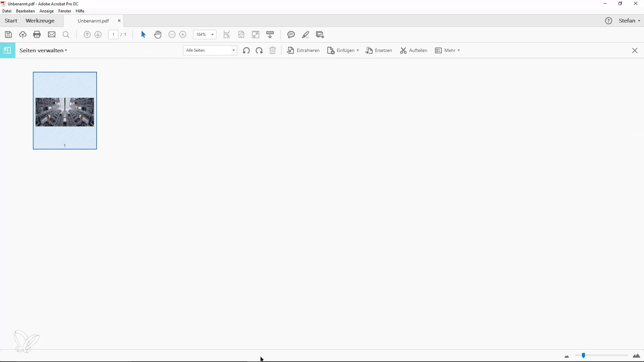This screenshot has height=362, width=644.
Task: Open the Fenster menu
Action: coord(65,11)
